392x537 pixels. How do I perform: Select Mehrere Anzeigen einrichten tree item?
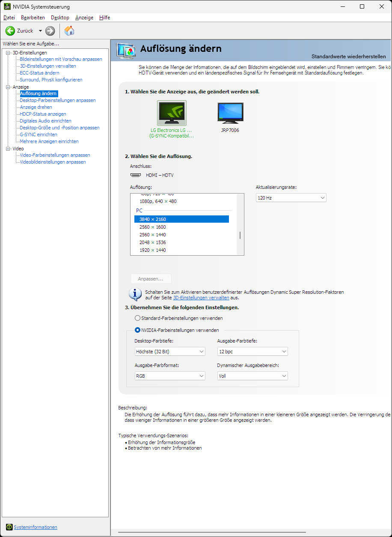tap(49, 141)
